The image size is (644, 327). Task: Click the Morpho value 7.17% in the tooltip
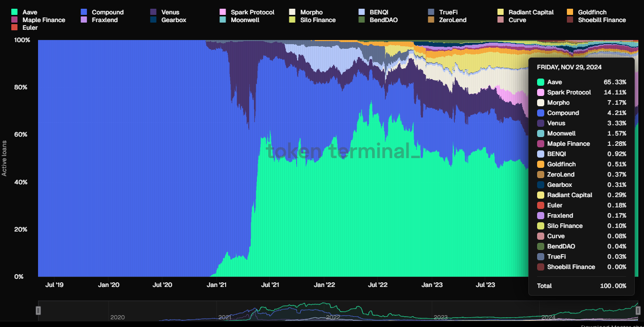[x=617, y=103]
